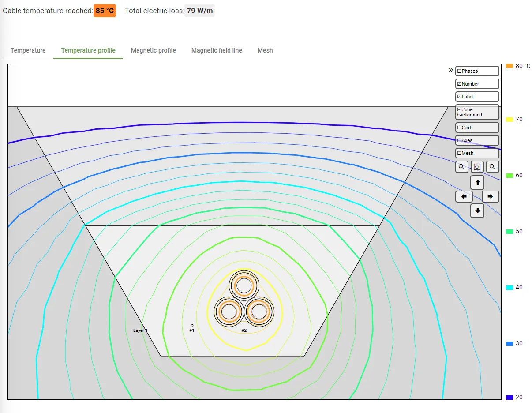The width and height of the screenshot is (532, 413).
Task: Enable the Mesh overlay checkbox
Action: (x=459, y=153)
